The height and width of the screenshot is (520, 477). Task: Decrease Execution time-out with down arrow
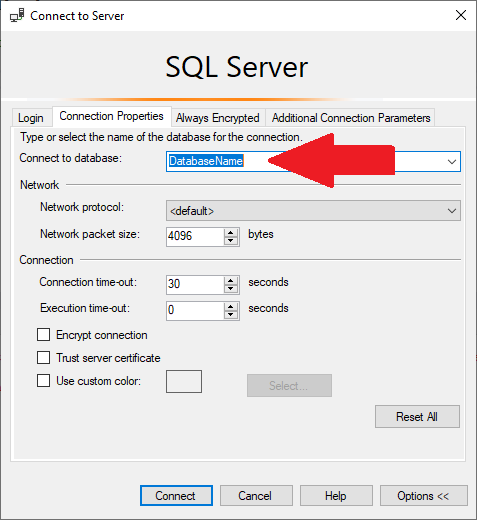point(231,315)
